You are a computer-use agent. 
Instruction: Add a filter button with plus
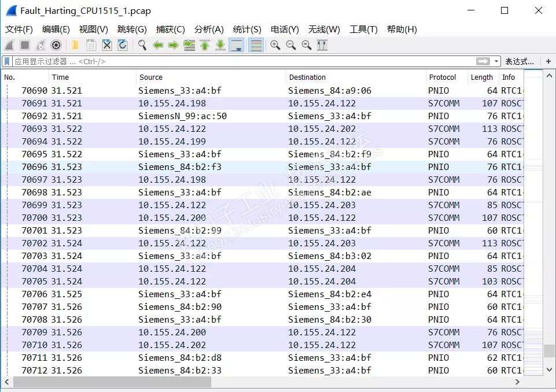[548, 61]
